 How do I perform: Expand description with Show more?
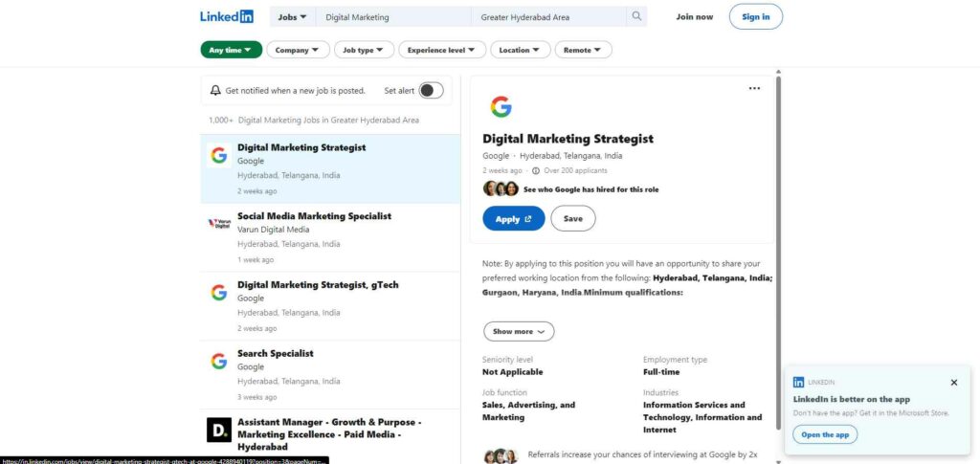pyautogui.click(x=519, y=332)
